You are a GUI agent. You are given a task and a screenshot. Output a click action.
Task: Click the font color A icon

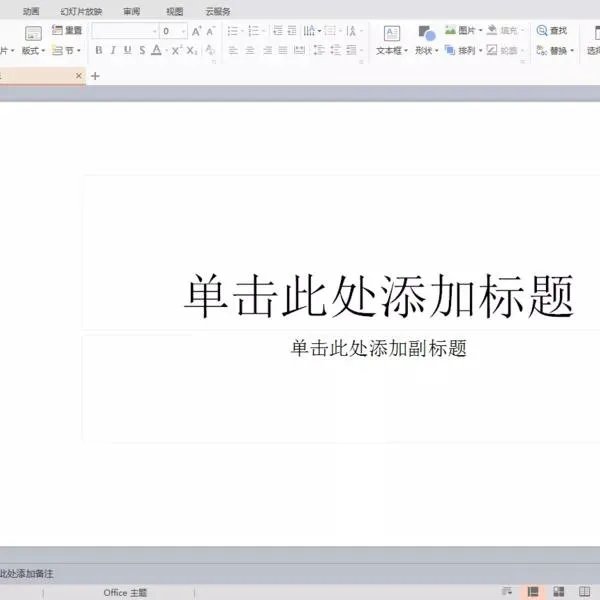pos(156,50)
